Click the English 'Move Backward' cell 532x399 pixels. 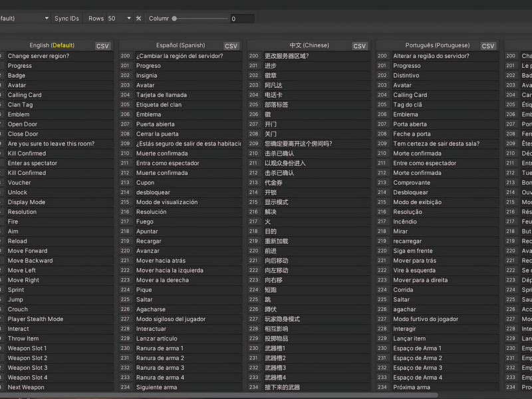[60, 261]
